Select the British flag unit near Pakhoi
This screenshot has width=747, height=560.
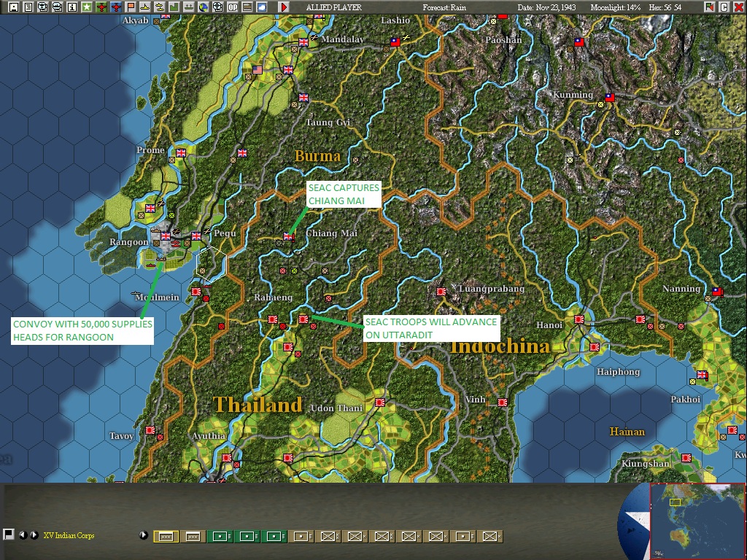pyautogui.click(x=702, y=375)
